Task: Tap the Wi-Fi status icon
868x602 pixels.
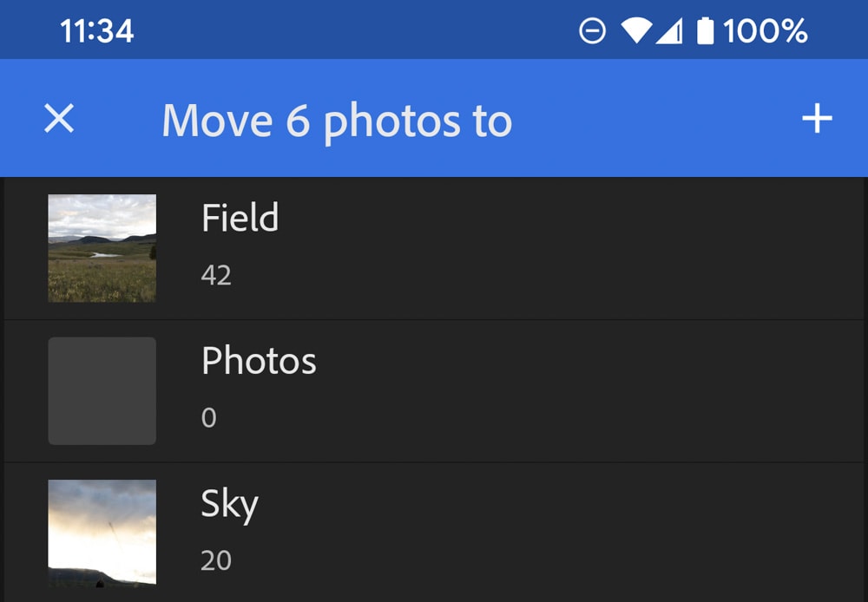Action: click(x=635, y=31)
